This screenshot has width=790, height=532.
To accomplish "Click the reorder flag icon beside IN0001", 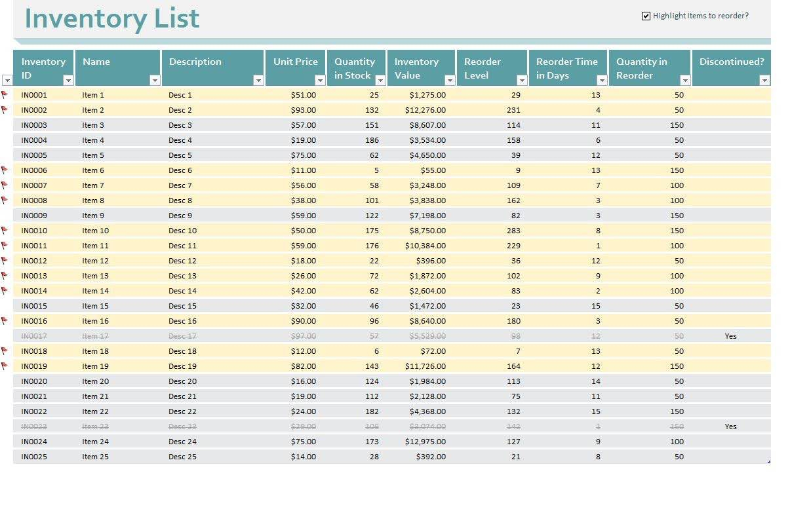I will coord(5,94).
